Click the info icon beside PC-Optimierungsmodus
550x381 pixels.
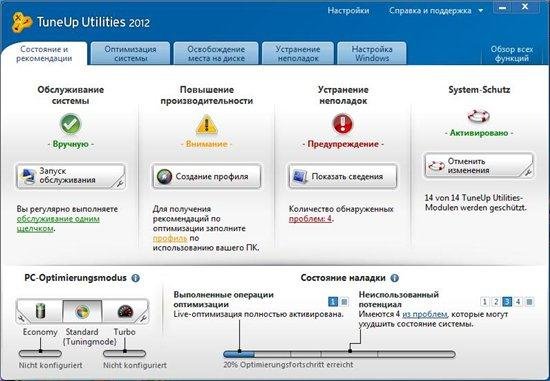(x=135, y=278)
